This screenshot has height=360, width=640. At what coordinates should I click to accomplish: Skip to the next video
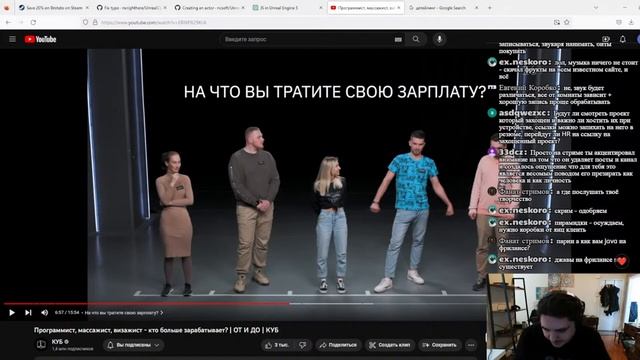tap(28, 313)
